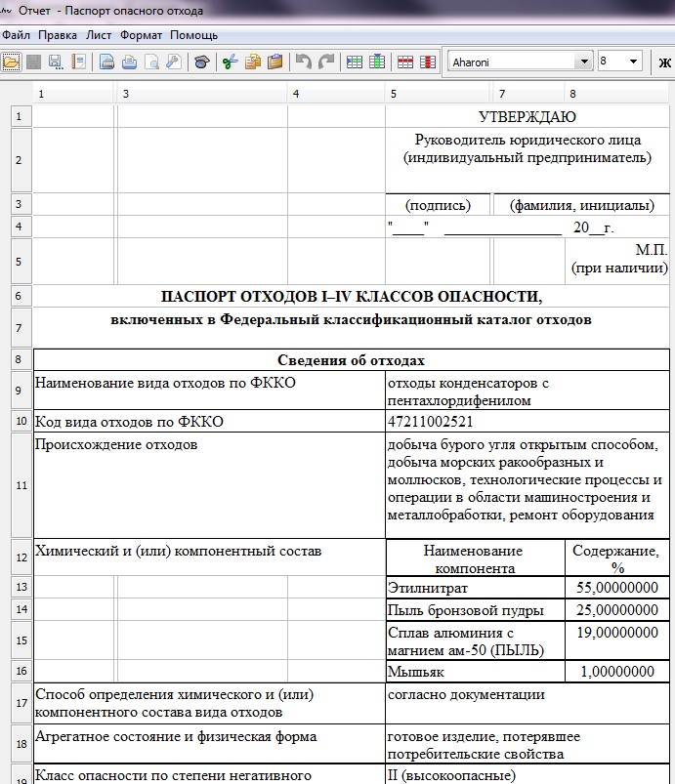Open the Формат menu
Image resolution: width=675 pixels, height=784 pixels.
pyautogui.click(x=141, y=35)
